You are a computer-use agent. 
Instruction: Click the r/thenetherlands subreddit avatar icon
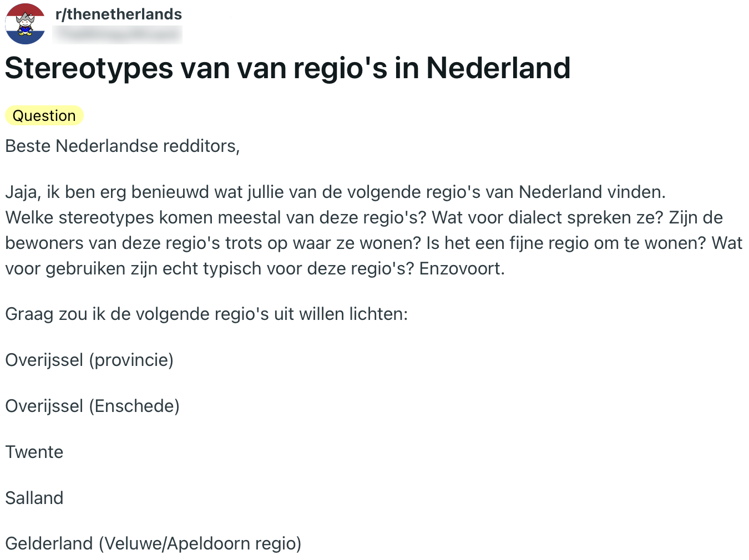point(25,24)
